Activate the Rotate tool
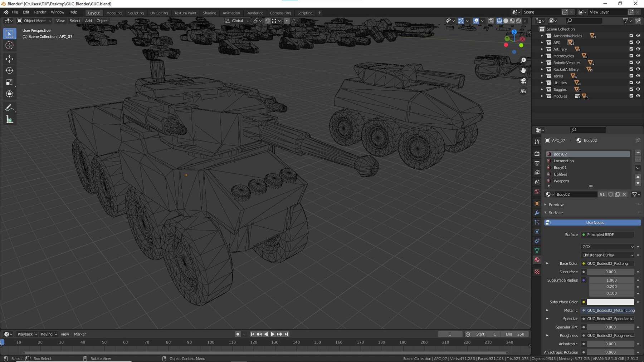This screenshot has height=362, width=644. (x=9, y=70)
